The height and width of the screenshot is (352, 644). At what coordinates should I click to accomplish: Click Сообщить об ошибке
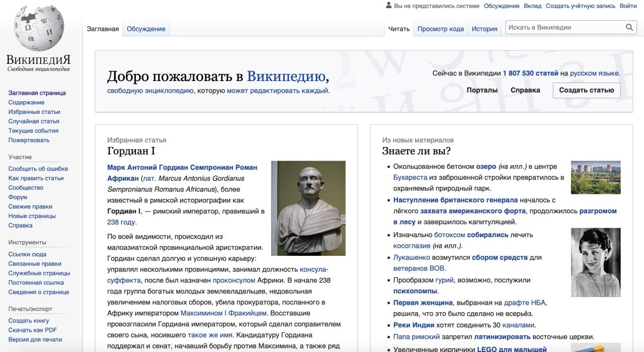[x=38, y=169]
